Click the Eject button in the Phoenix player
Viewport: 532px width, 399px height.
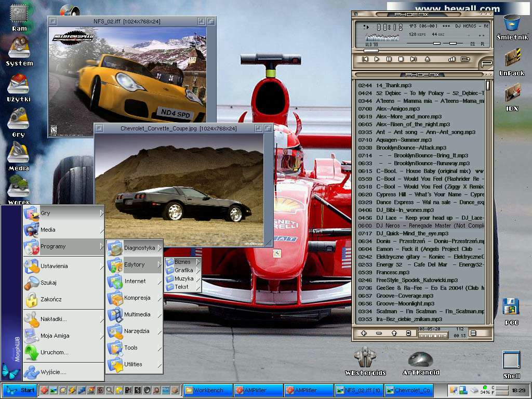(427, 59)
